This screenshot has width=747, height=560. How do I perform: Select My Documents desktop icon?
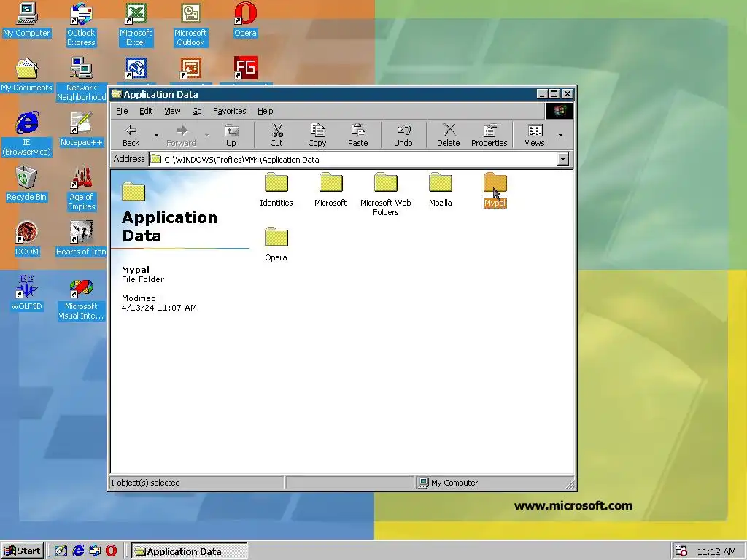pyautogui.click(x=27, y=75)
